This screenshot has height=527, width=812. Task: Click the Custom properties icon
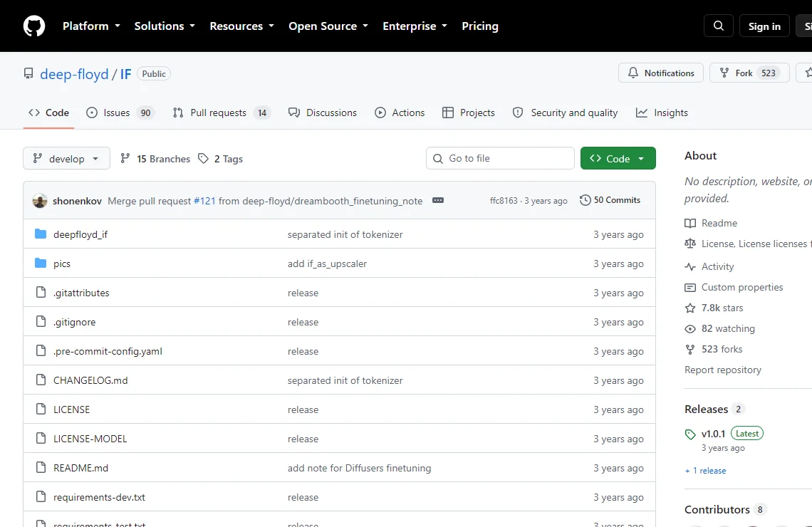[690, 287]
